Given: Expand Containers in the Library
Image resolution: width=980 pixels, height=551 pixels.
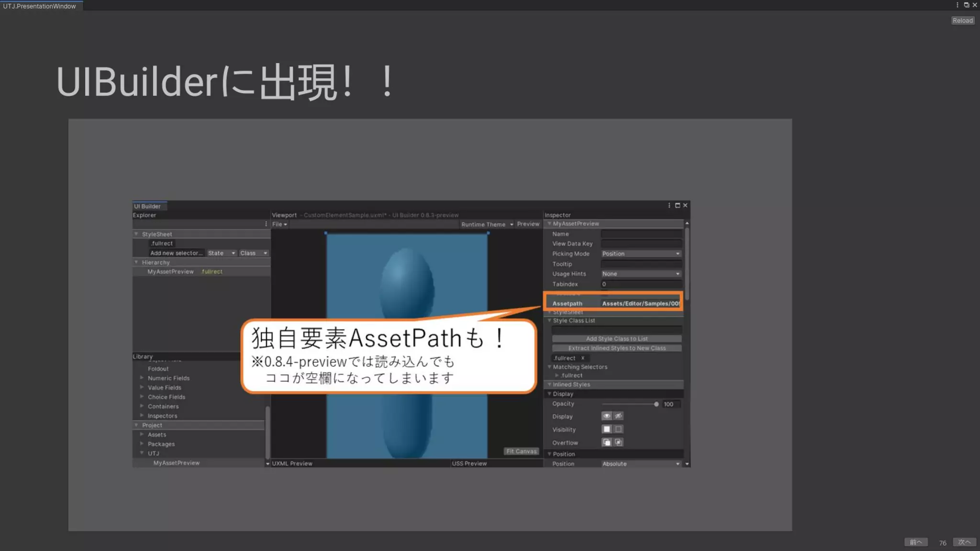Looking at the screenshot, I should 142,406.
